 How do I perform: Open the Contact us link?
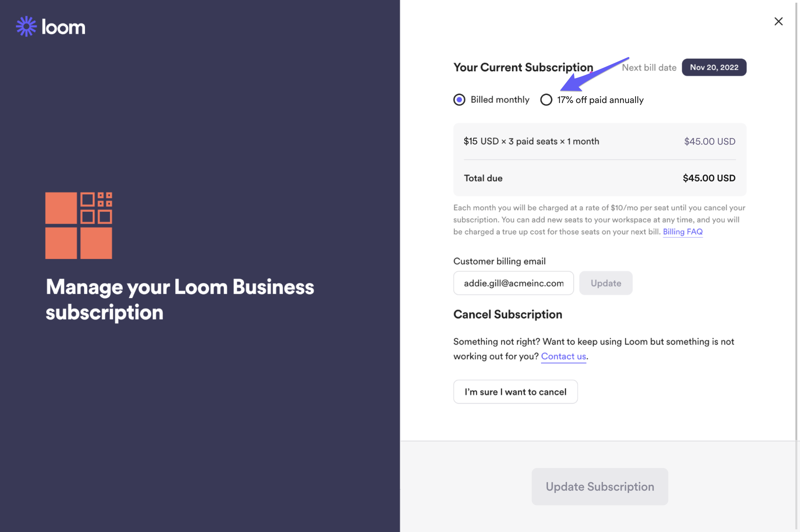point(563,356)
